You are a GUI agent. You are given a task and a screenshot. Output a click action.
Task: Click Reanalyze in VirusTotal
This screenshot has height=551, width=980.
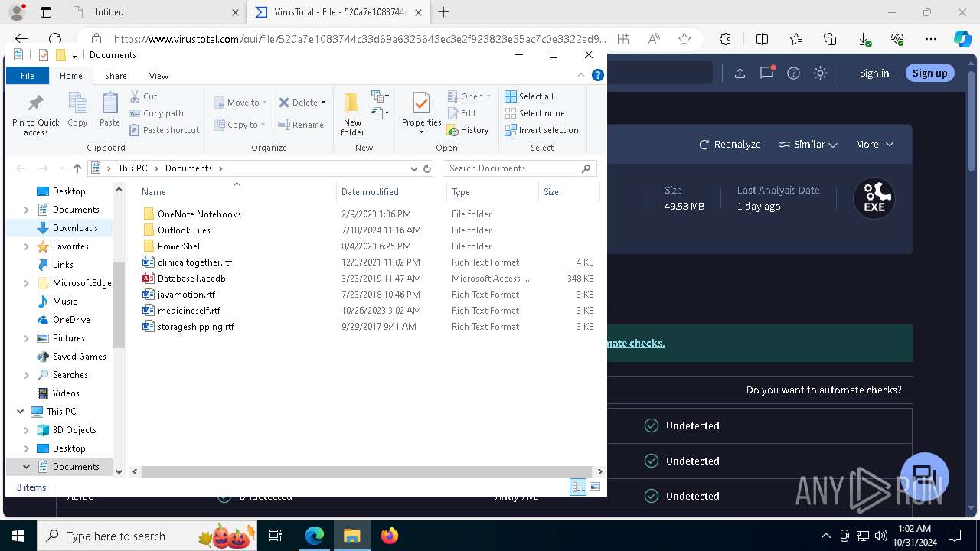click(x=730, y=144)
